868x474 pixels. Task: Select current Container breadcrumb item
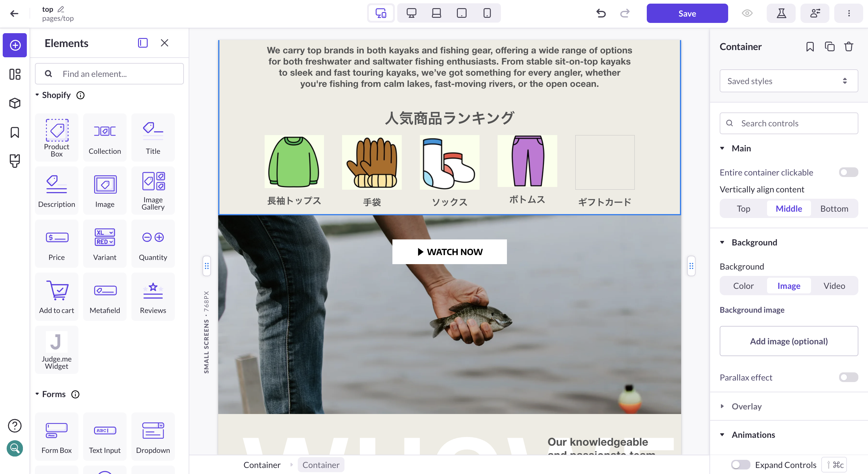(321, 465)
